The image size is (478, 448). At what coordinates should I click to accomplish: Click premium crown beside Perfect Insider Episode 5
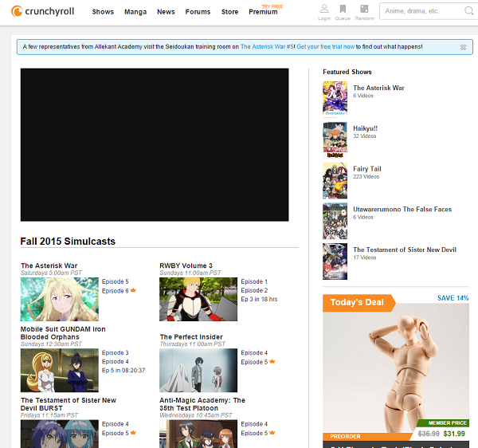272,361
